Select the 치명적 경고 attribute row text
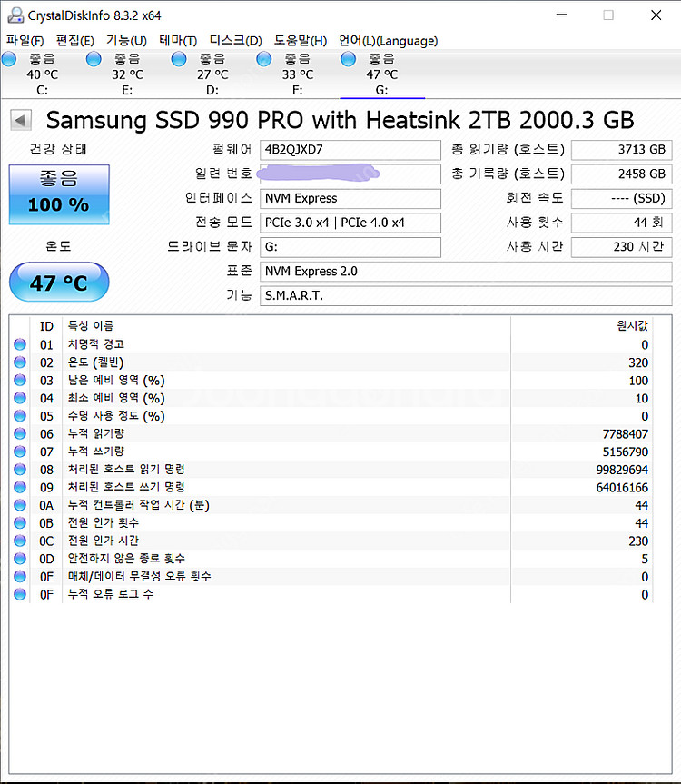 click(96, 344)
